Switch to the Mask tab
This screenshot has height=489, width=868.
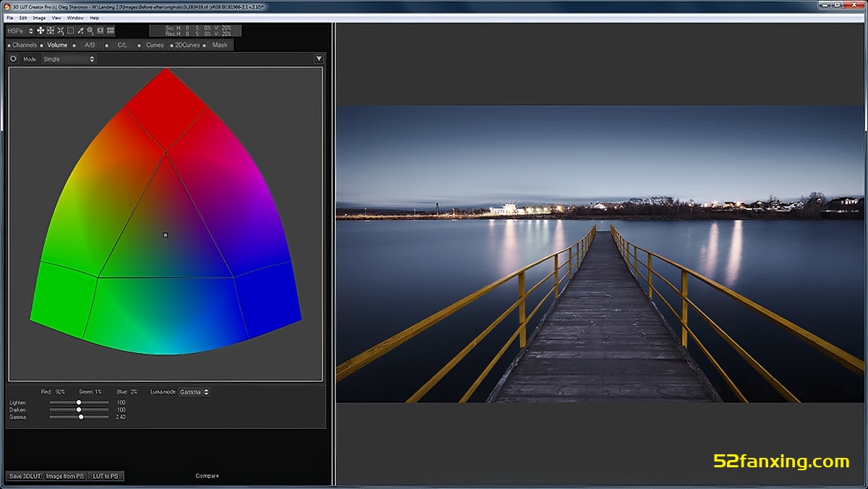tap(218, 45)
